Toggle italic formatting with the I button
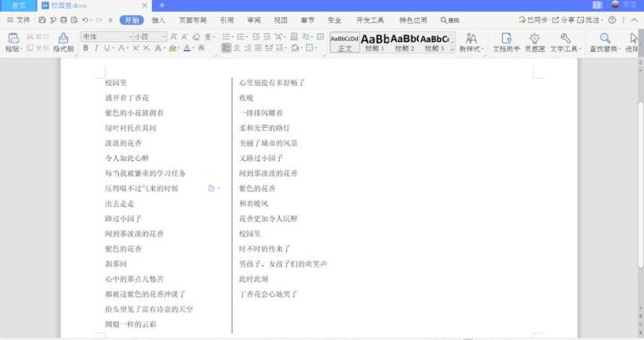This screenshot has width=644, height=340. [x=96, y=48]
